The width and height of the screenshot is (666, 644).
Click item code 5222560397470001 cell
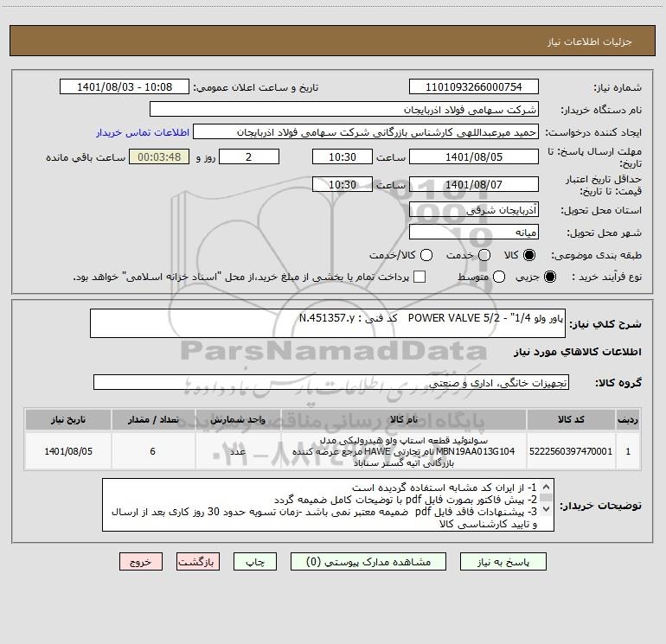point(571,451)
